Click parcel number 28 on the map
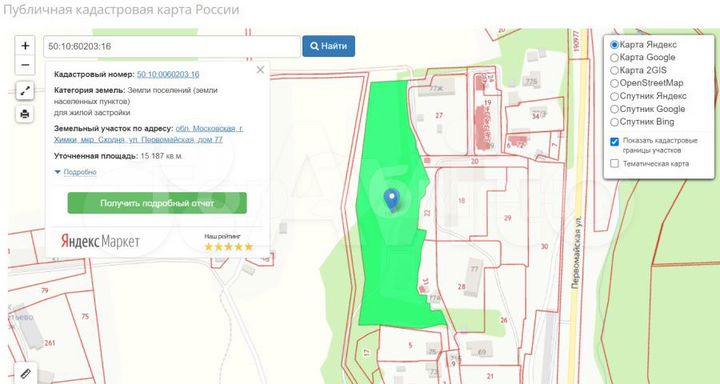Screen dimensions: 720x384 pos(461,287)
